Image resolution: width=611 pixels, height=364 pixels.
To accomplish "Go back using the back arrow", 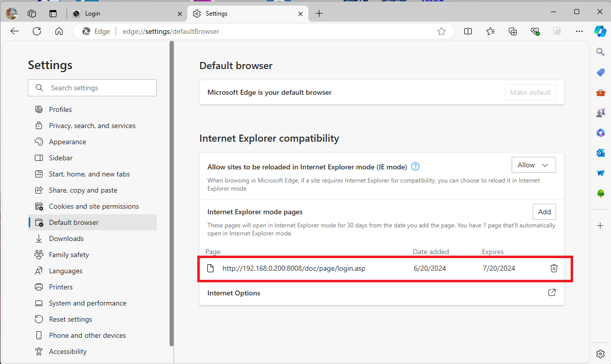I will click(15, 31).
